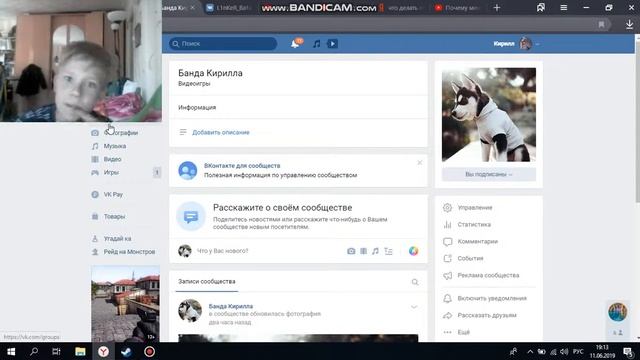Click the Игры notification counter badge
Screen dimensions: 640x360
coord(157,173)
